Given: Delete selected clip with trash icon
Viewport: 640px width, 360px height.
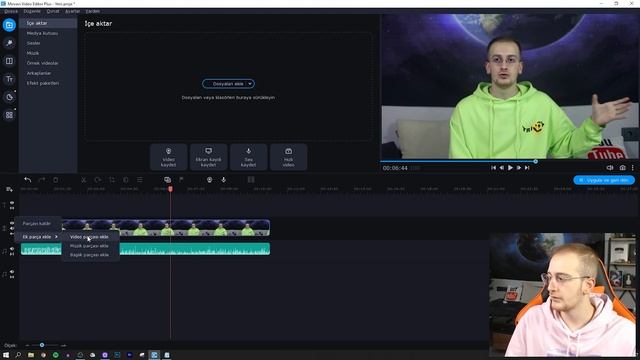Looking at the screenshot, I should [x=56, y=180].
